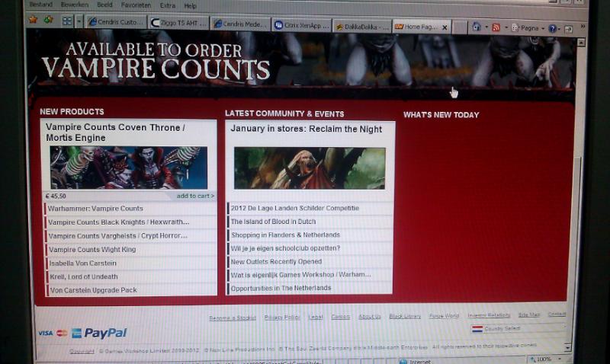
Task: Click the PayPal logo
Action: click(105, 333)
